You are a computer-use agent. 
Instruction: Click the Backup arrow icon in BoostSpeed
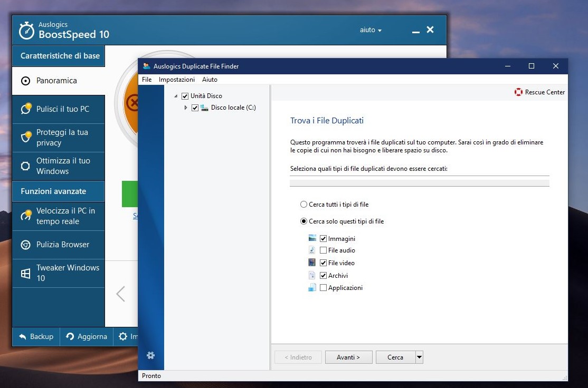(23, 337)
